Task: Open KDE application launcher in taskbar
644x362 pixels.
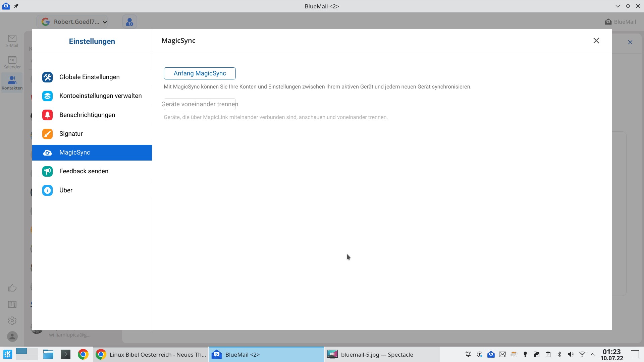Action: (x=7, y=354)
